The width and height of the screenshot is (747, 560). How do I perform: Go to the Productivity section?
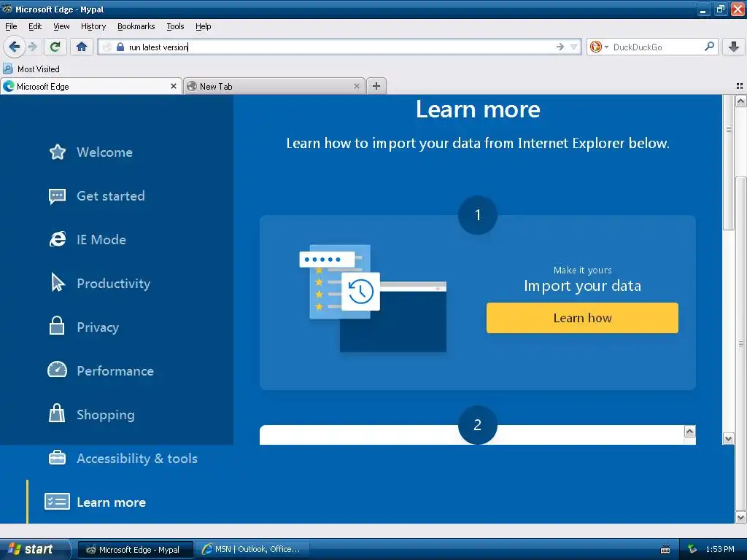[113, 284]
